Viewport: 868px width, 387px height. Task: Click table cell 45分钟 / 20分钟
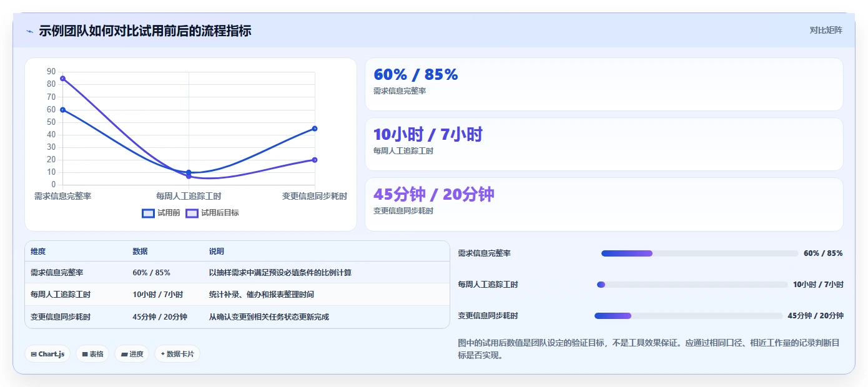160,317
